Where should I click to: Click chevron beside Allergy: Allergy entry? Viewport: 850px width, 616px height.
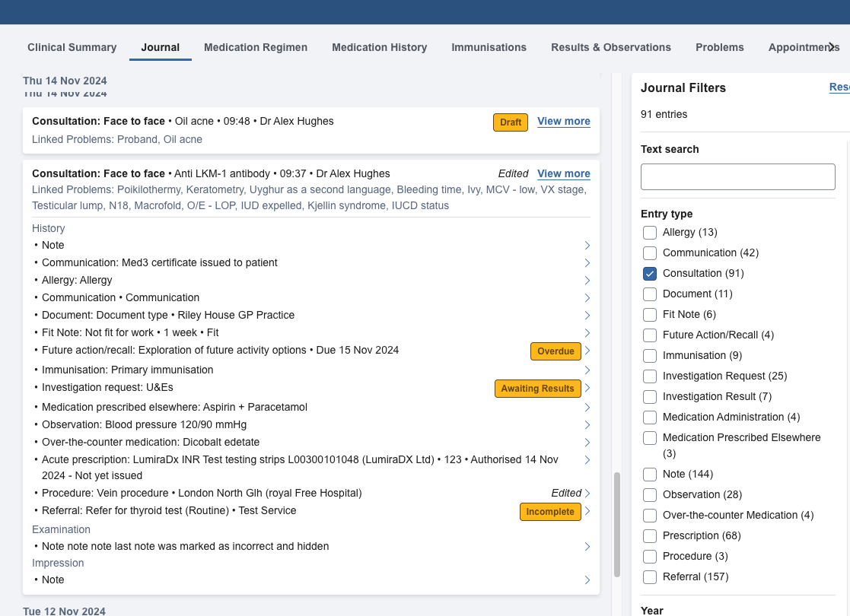tap(587, 281)
